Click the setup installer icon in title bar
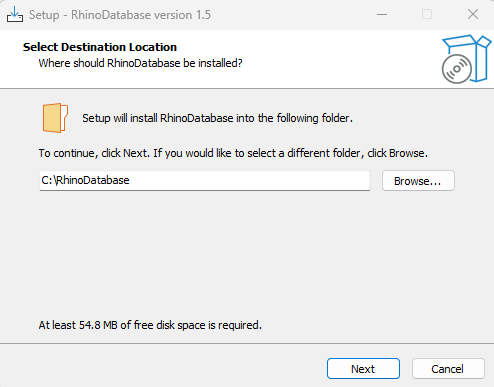Viewport: 494px width, 387px height. 15,15
